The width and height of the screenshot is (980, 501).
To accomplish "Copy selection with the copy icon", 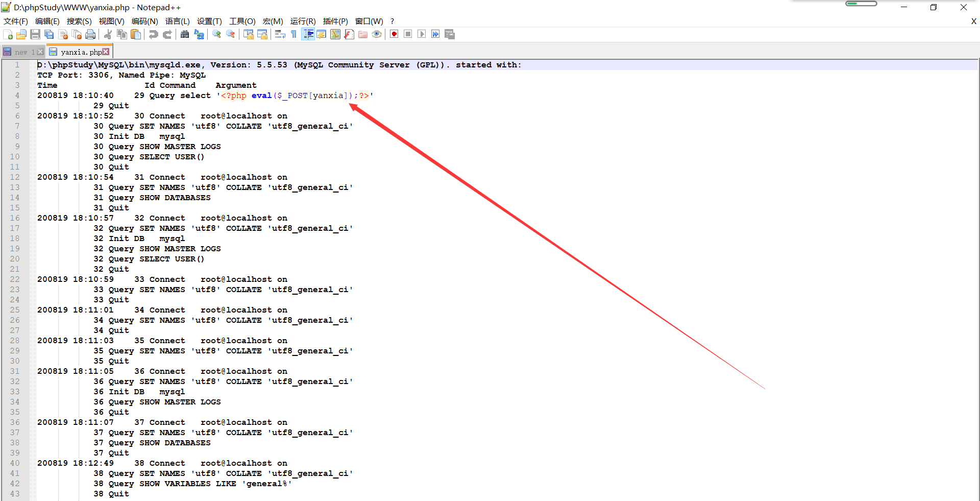I will 122,34.
